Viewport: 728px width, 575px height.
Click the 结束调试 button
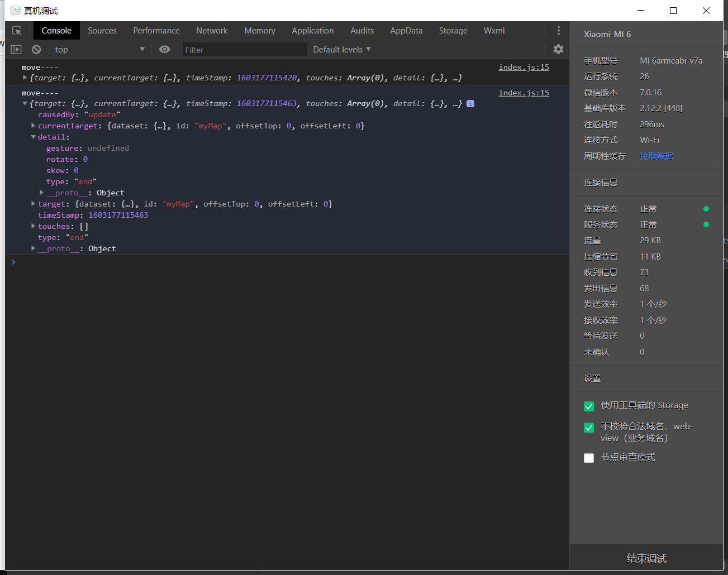pos(646,558)
